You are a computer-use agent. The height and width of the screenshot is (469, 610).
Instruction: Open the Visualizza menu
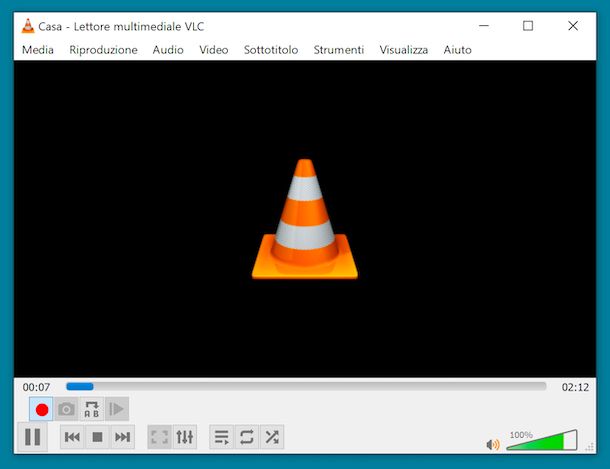pyautogui.click(x=404, y=50)
